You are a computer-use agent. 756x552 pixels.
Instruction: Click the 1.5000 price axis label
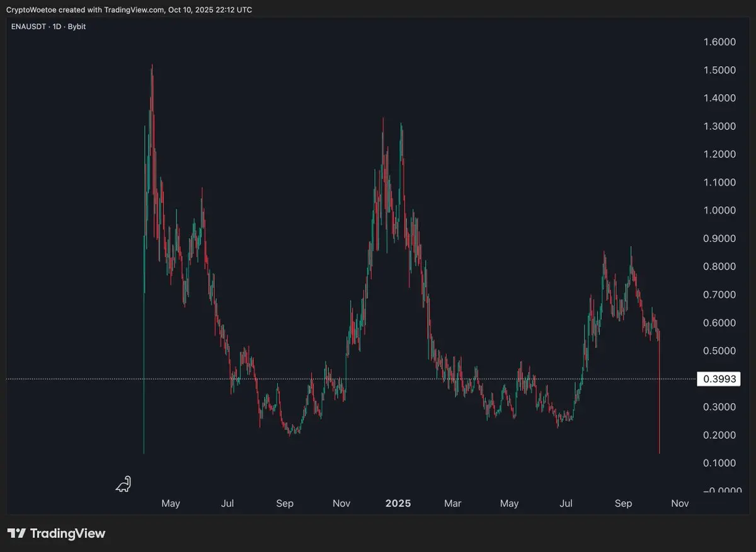719,70
